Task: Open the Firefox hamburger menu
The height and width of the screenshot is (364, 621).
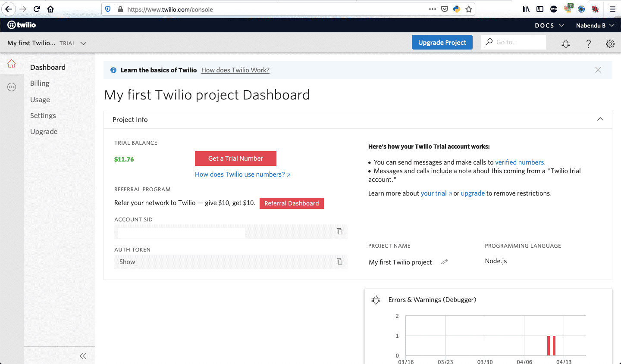Action: 612,9
